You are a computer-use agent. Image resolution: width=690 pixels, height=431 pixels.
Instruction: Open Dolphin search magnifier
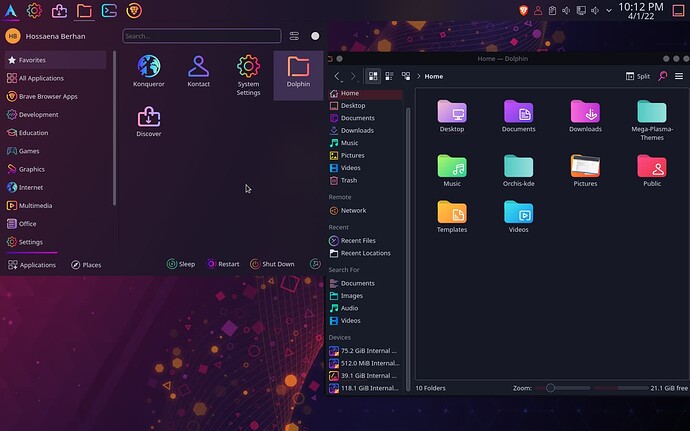(x=662, y=76)
